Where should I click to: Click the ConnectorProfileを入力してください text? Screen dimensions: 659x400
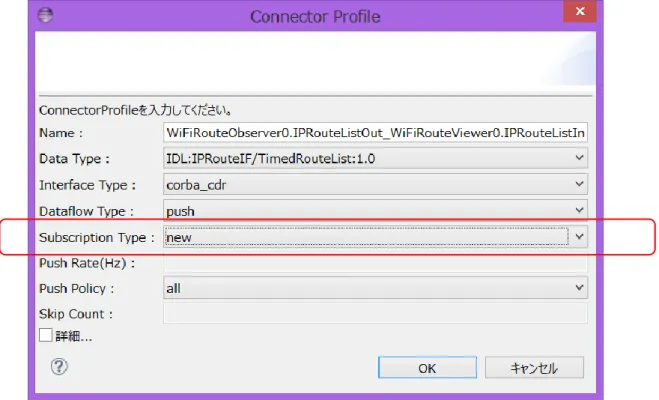pos(136,110)
